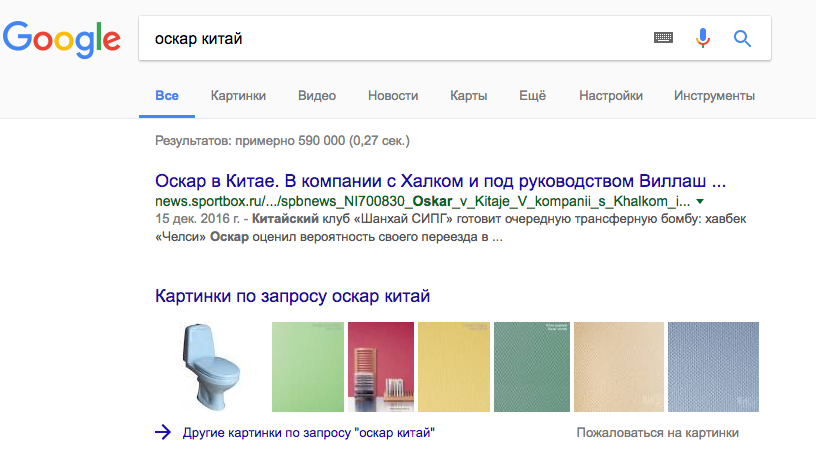Open the light green texture thumbnail
Screen dimensions: 816x464
308,367
